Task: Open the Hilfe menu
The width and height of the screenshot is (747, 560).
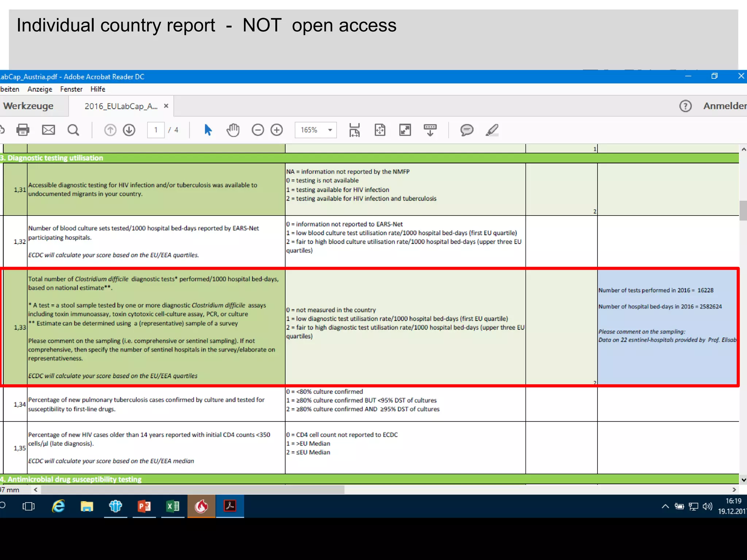Action: (x=98, y=89)
